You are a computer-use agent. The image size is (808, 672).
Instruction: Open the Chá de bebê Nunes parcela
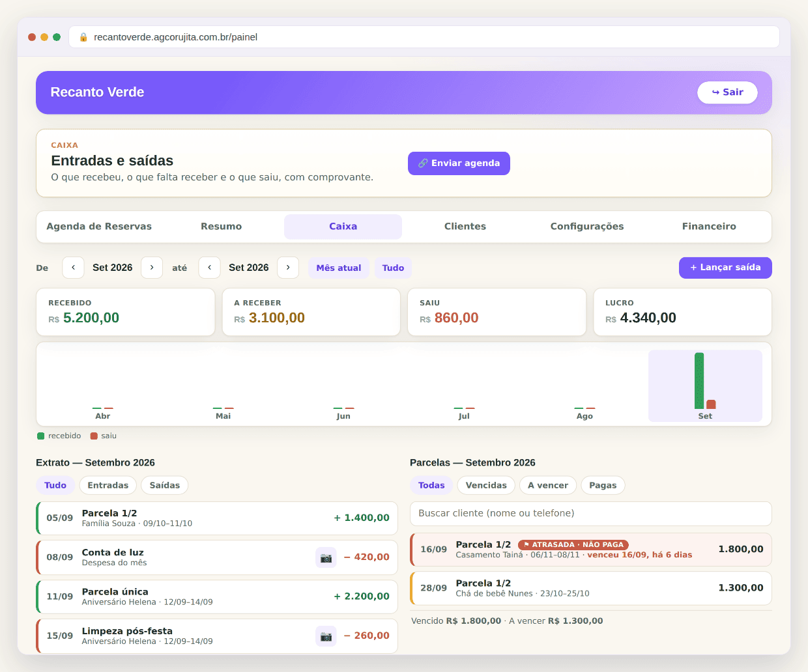(x=591, y=588)
